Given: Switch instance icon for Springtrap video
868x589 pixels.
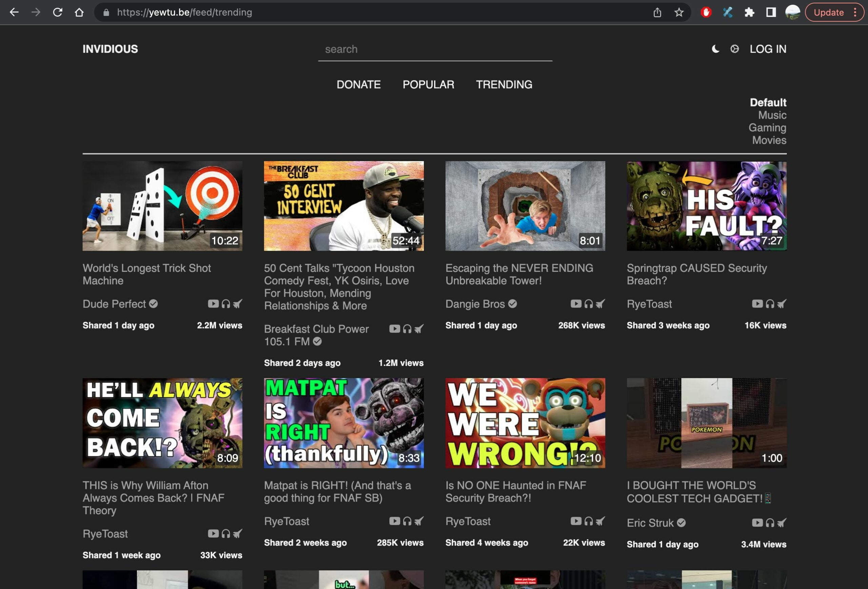Looking at the screenshot, I should click(782, 303).
